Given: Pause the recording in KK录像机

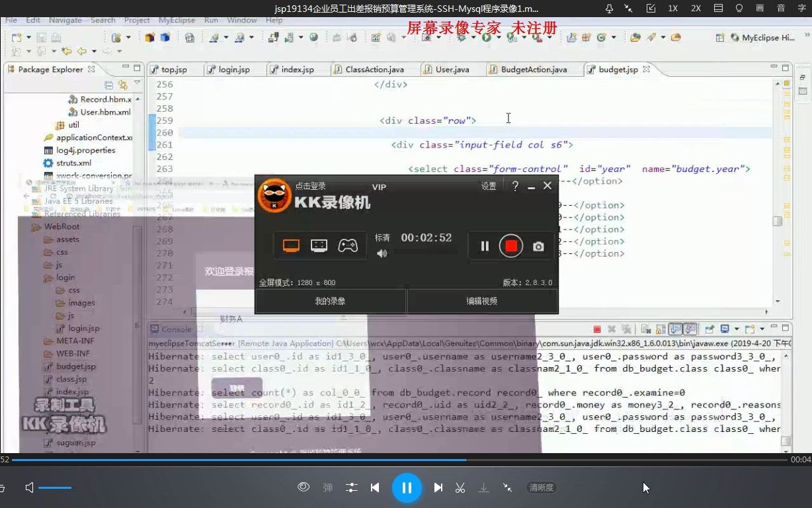Looking at the screenshot, I should (483, 245).
